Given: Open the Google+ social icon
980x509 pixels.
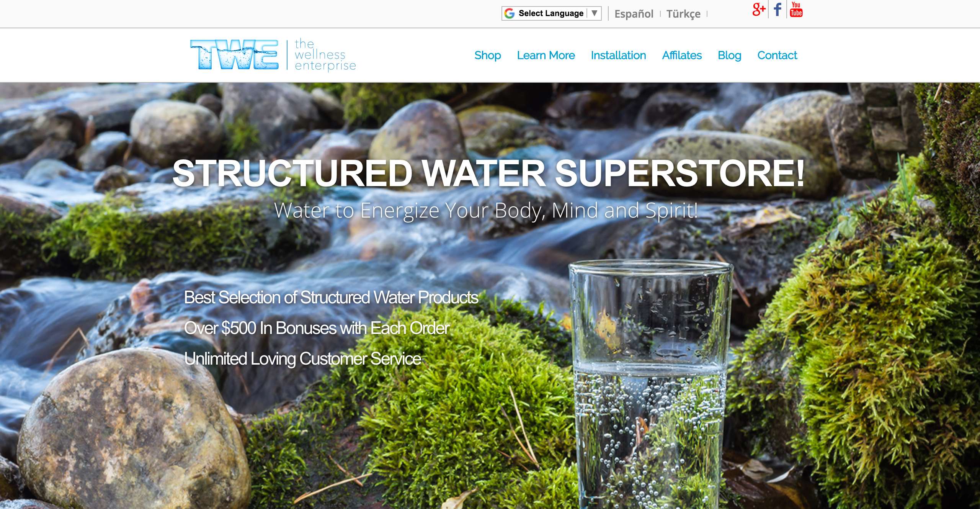Looking at the screenshot, I should click(759, 10).
